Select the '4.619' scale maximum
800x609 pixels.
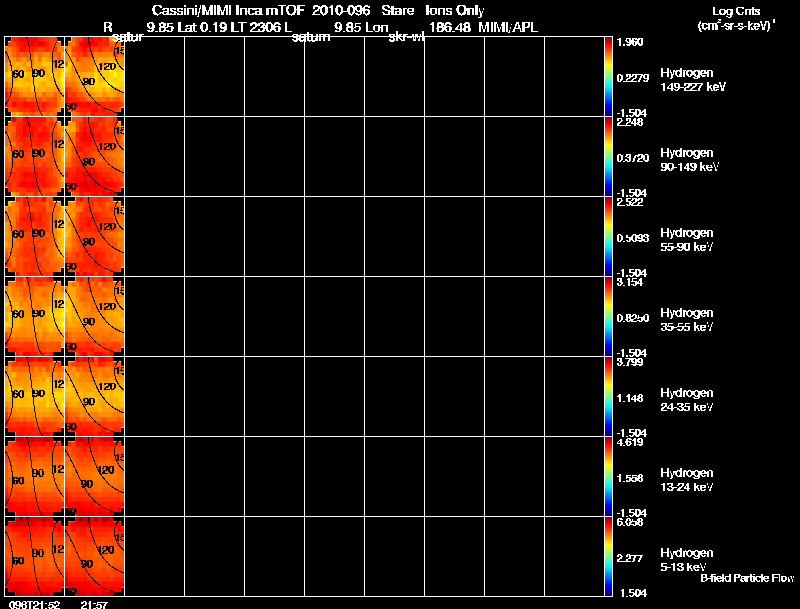tap(630, 442)
